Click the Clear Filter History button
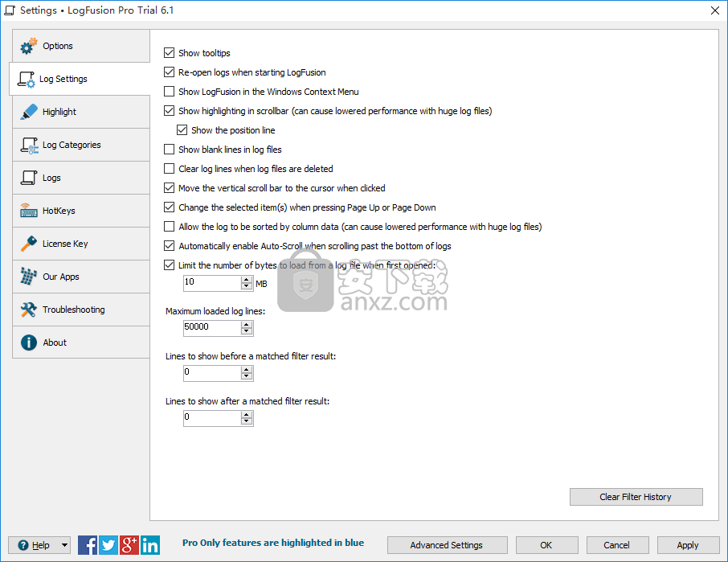The image size is (728, 562). 636,497
